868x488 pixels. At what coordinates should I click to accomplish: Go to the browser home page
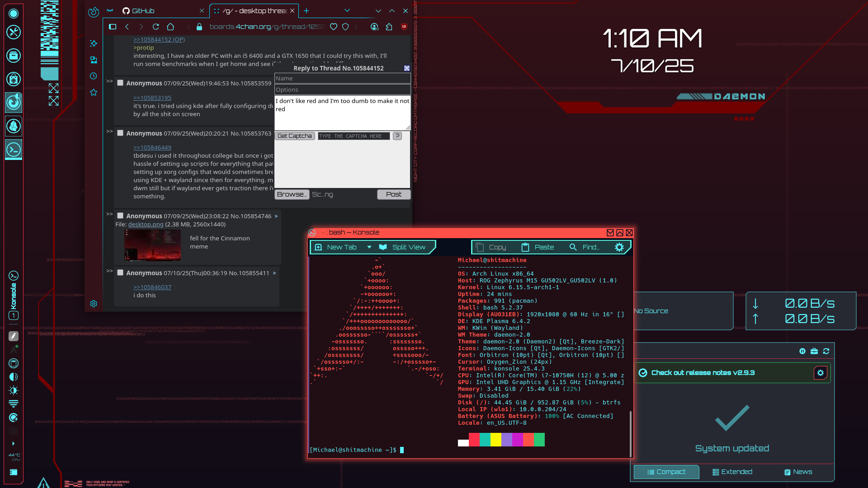click(x=170, y=27)
